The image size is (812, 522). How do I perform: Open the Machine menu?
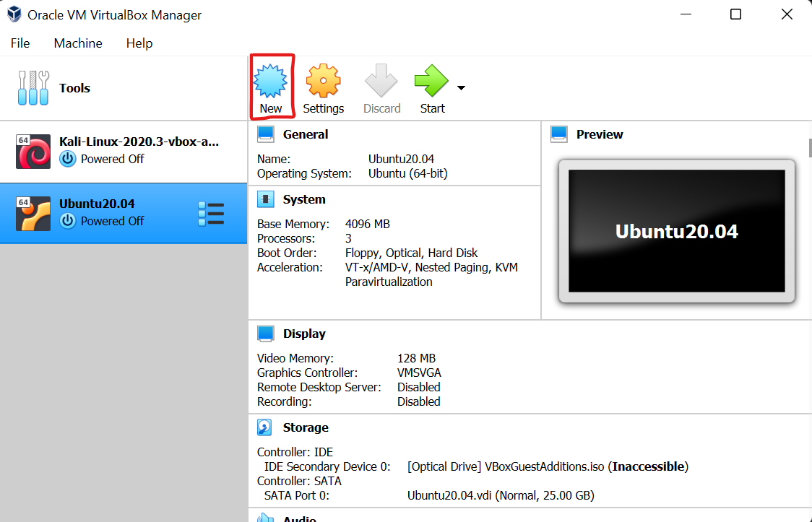point(77,43)
